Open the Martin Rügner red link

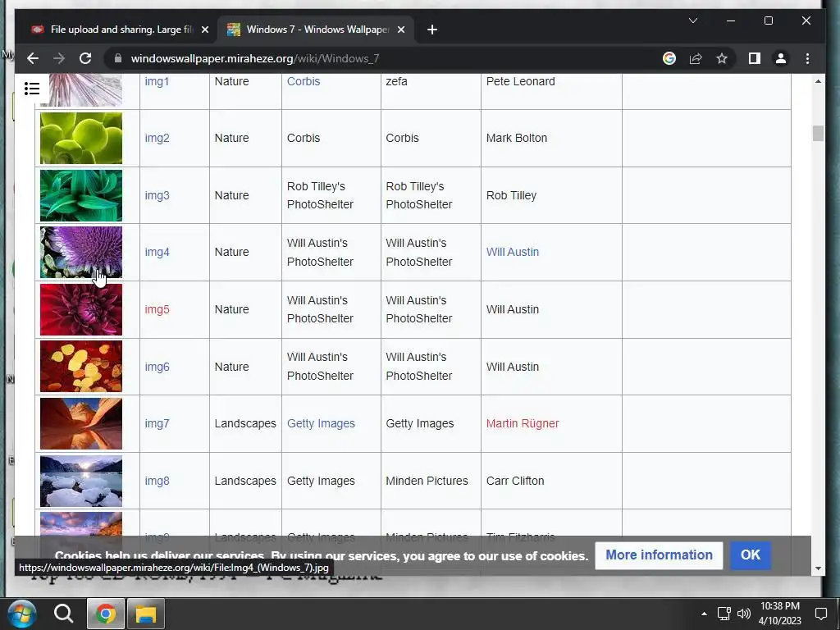click(523, 423)
